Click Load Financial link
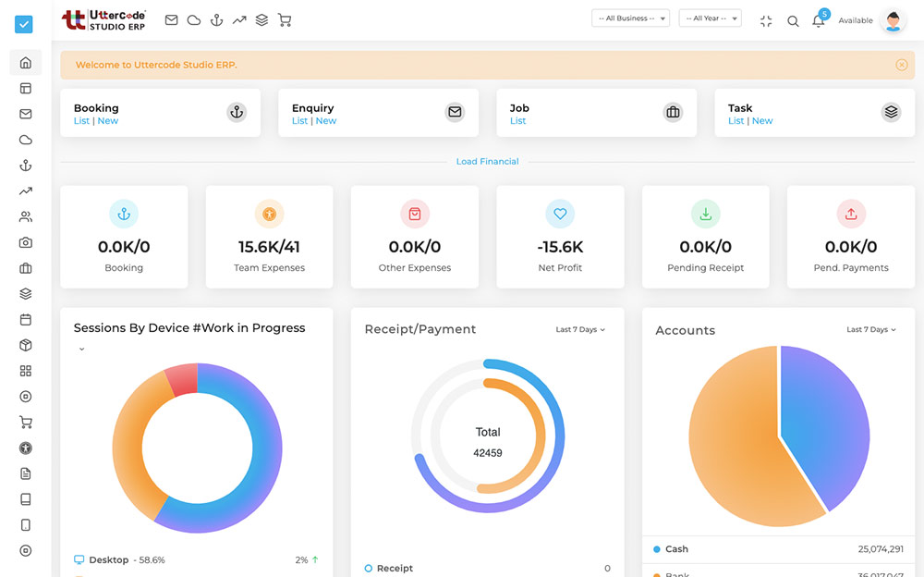The width and height of the screenshot is (924, 577). [x=487, y=162]
